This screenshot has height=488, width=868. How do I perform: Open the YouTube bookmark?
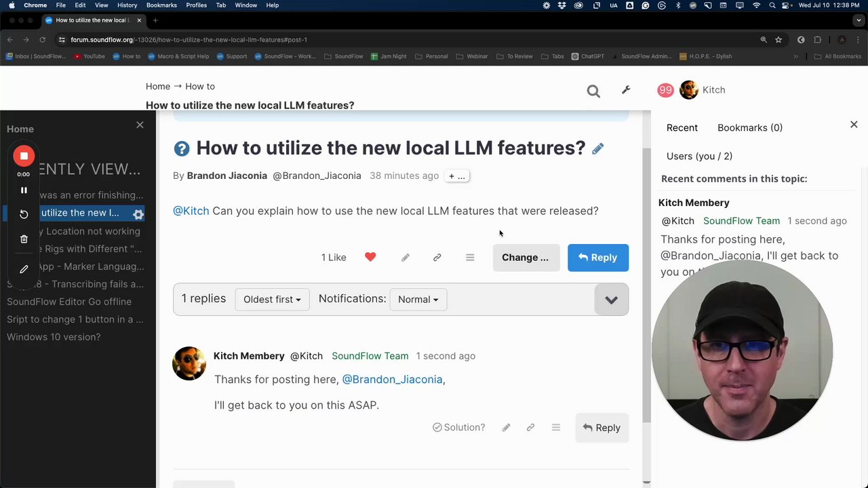(x=90, y=56)
